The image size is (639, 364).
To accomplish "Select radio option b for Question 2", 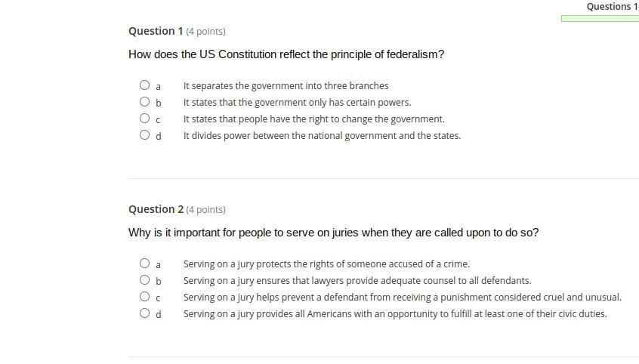I will tap(145, 280).
